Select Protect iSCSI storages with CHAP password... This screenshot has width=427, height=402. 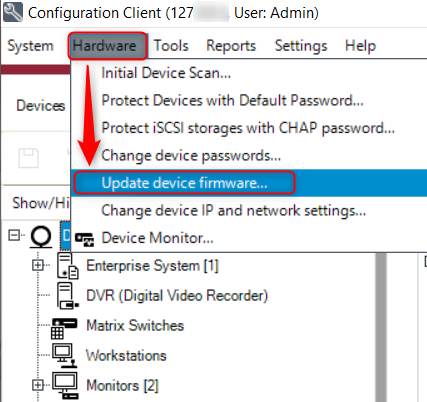248,128
